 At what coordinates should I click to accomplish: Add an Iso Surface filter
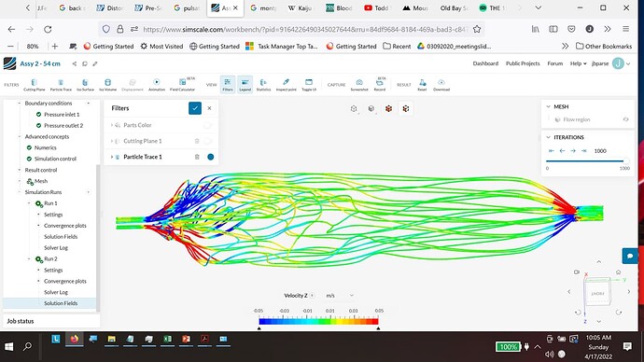[x=85, y=85]
